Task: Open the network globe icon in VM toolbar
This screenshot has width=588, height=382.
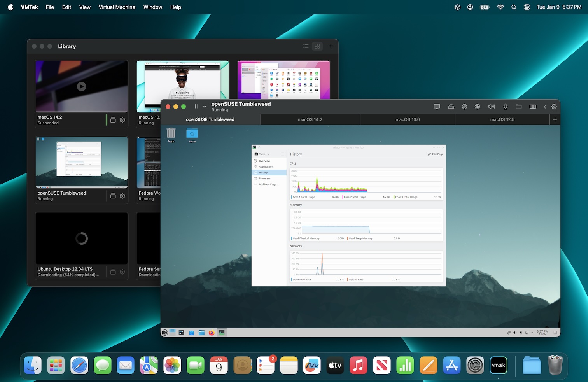Action: click(477, 107)
